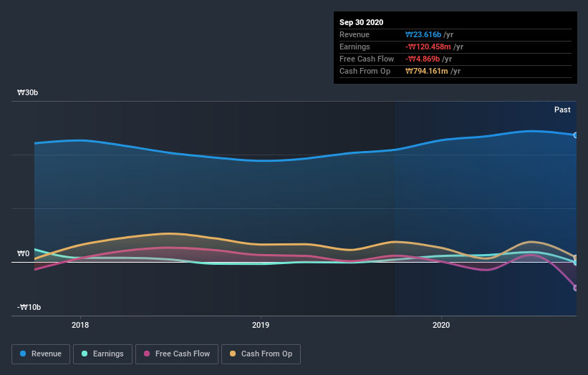Click the Cash From Op label in tooltip
588x375 pixels.
click(365, 71)
